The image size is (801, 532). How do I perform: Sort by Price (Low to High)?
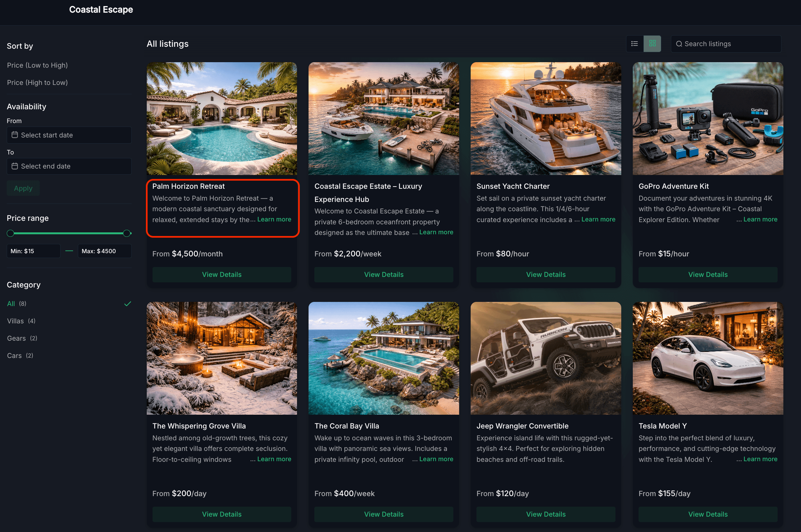tap(37, 65)
